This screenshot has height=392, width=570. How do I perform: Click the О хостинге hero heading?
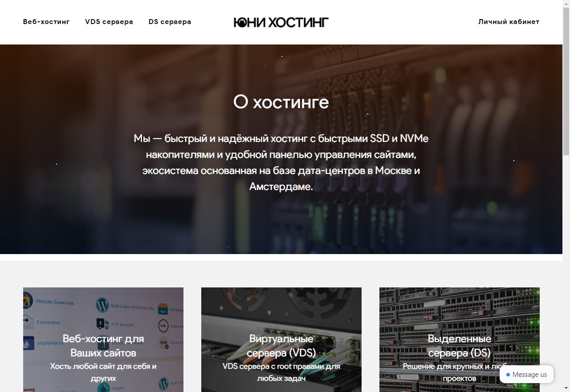[281, 102]
